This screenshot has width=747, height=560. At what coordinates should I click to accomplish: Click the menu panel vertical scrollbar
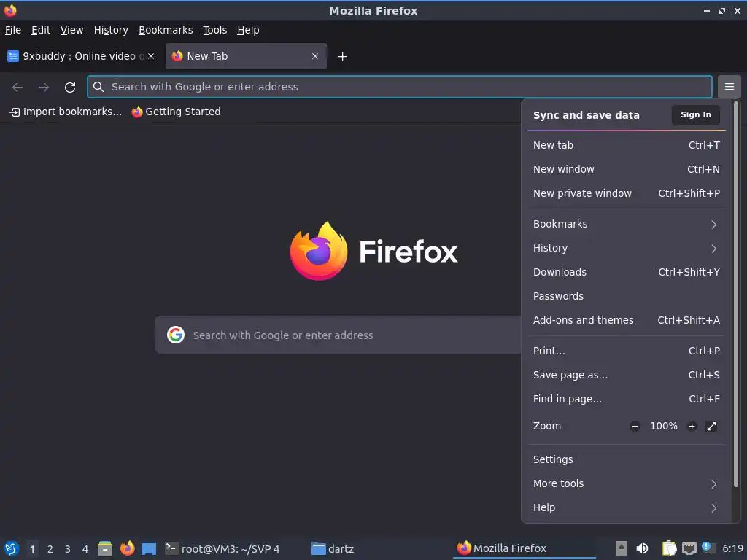click(x=736, y=295)
